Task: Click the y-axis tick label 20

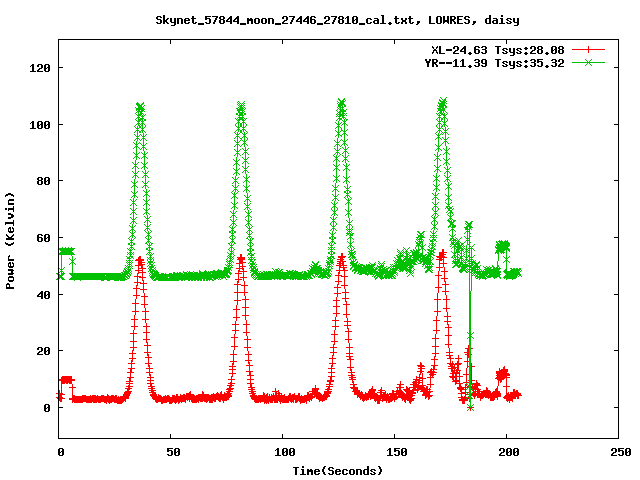Action: (x=43, y=351)
